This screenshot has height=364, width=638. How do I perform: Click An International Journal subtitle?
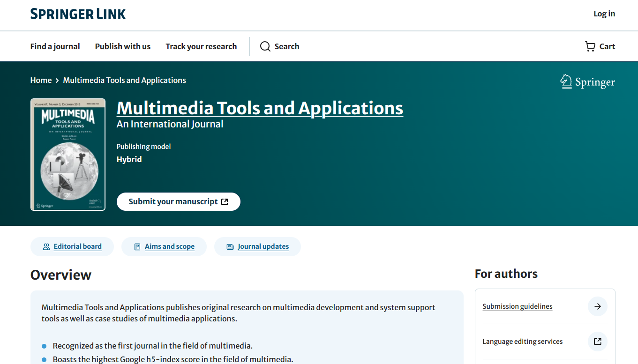coord(170,124)
